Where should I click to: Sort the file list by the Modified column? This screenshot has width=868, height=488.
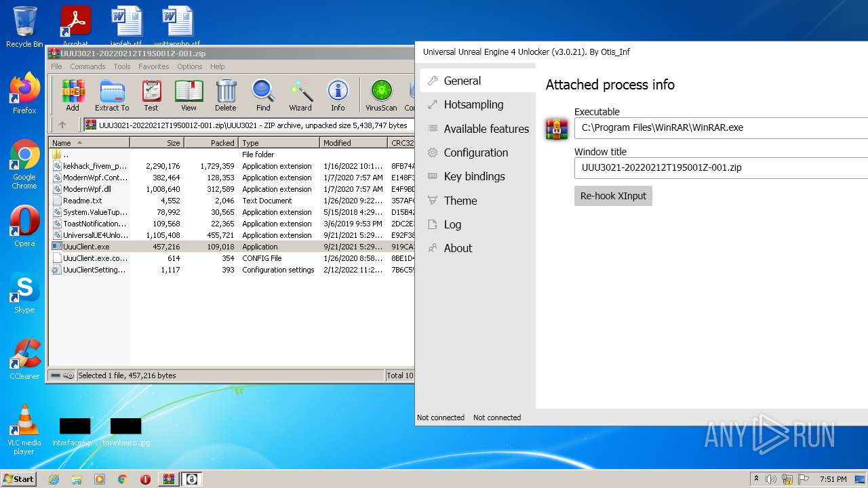[x=353, y=143]
